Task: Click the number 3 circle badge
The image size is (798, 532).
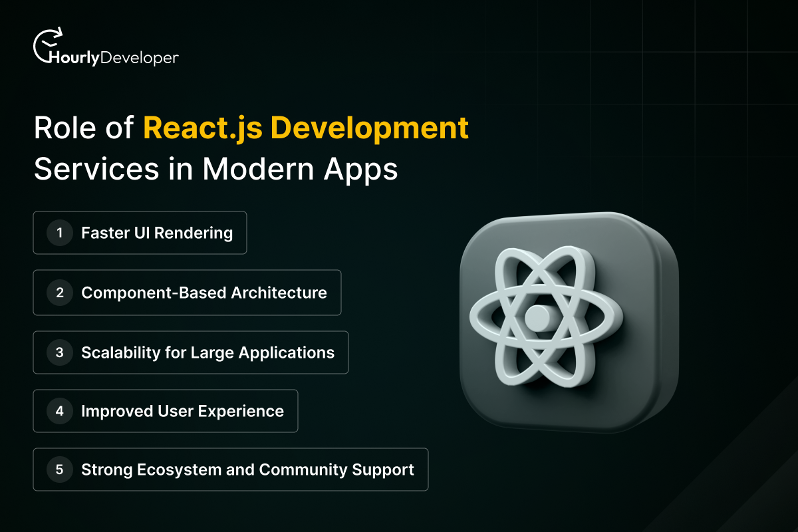Action: click(x=59, y=352)
